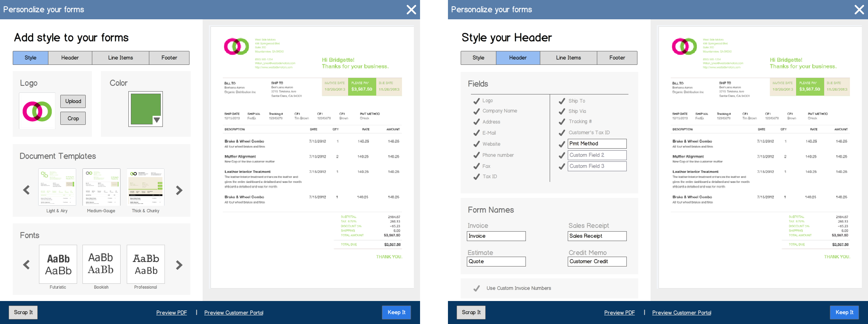The width and height of the screenshot is (868, 324).
Task: Click the invoice preview in right dialog
Action: [x=760, y=158]
